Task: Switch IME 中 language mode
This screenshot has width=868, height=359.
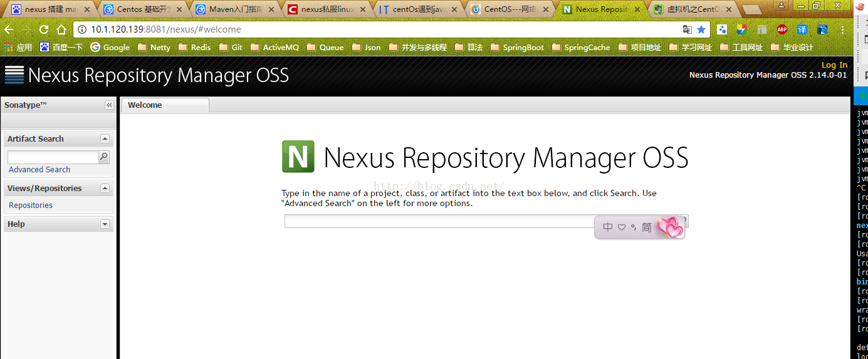Action: [608, 227]
